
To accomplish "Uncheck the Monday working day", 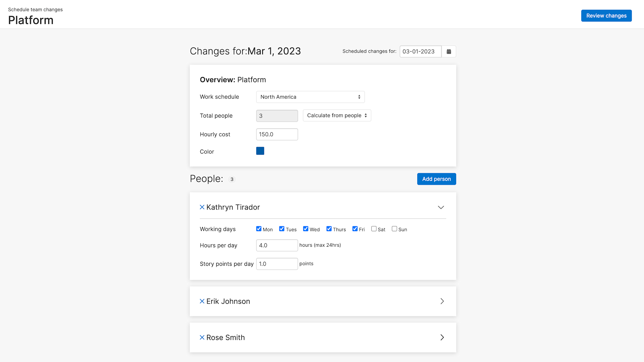I will 259,228.
